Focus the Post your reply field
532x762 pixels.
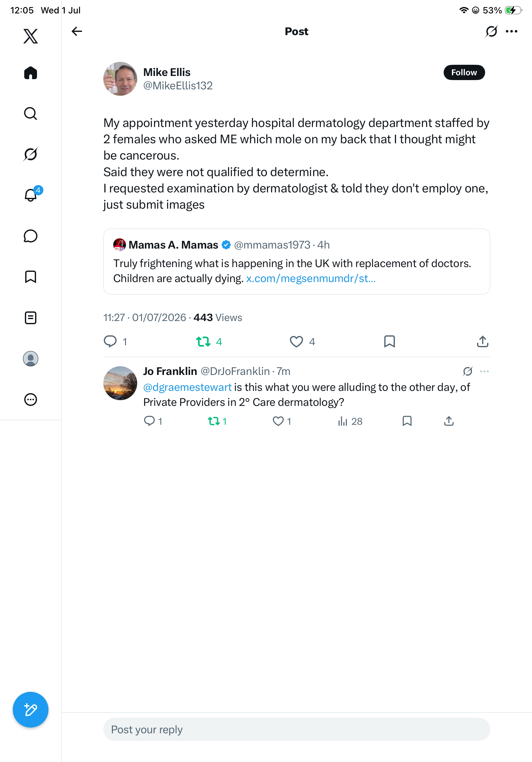297,729
